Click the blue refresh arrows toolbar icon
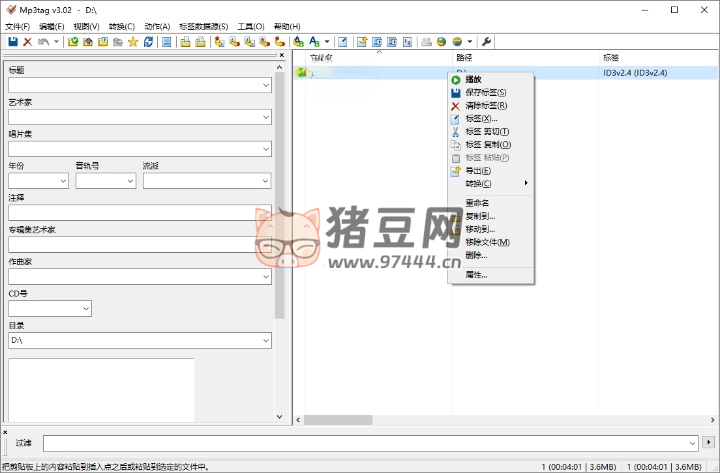This screenshot has height=473, width=720. (x=148, y=42)
